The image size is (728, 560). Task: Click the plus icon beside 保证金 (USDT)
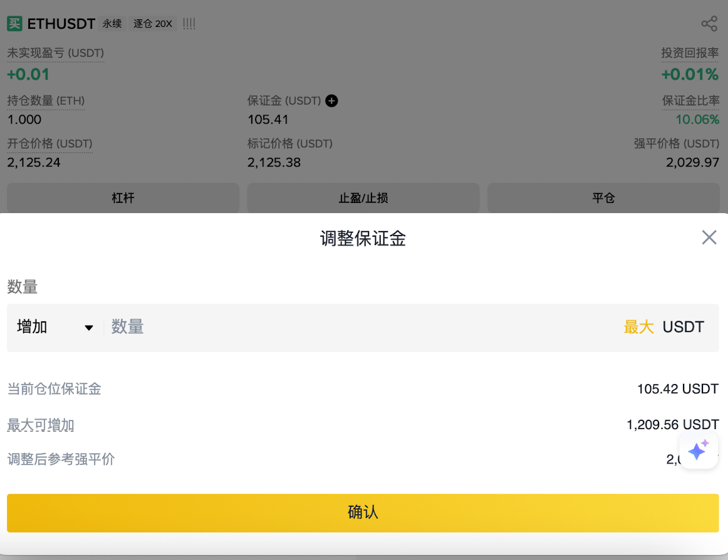pyautogui.click(x=332, y=101)
